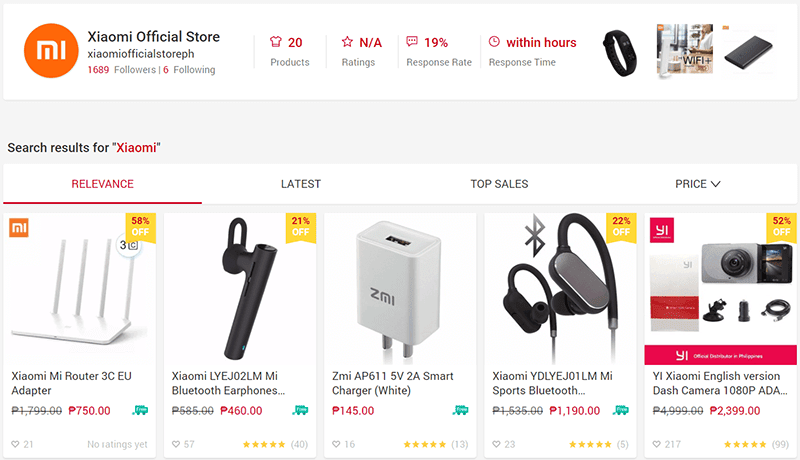Favorite the Zmi Smart Charger via heart
The image size is (800, 460).
pyautogui.click(x=336, y=444)
